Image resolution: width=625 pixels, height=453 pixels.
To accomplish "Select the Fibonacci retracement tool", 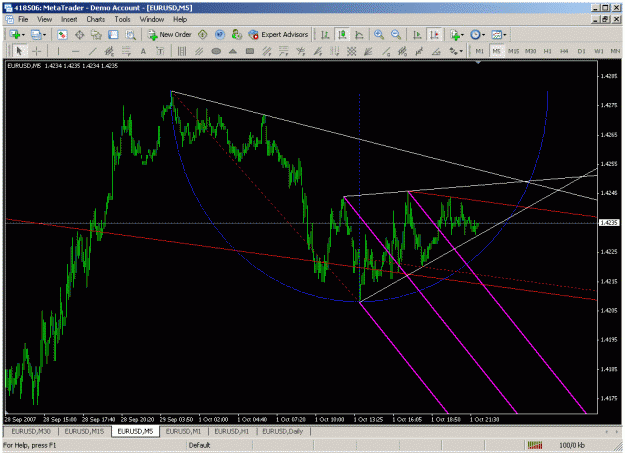I will pyautogui.click(x=126, y=51).
